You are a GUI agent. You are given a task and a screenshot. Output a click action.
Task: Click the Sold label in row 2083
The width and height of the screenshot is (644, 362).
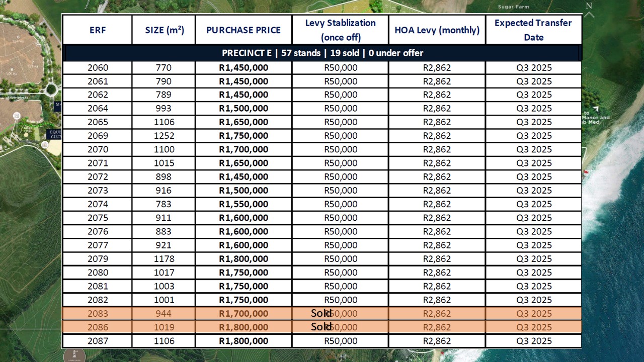pyautogui.click(x=321, y=313)
